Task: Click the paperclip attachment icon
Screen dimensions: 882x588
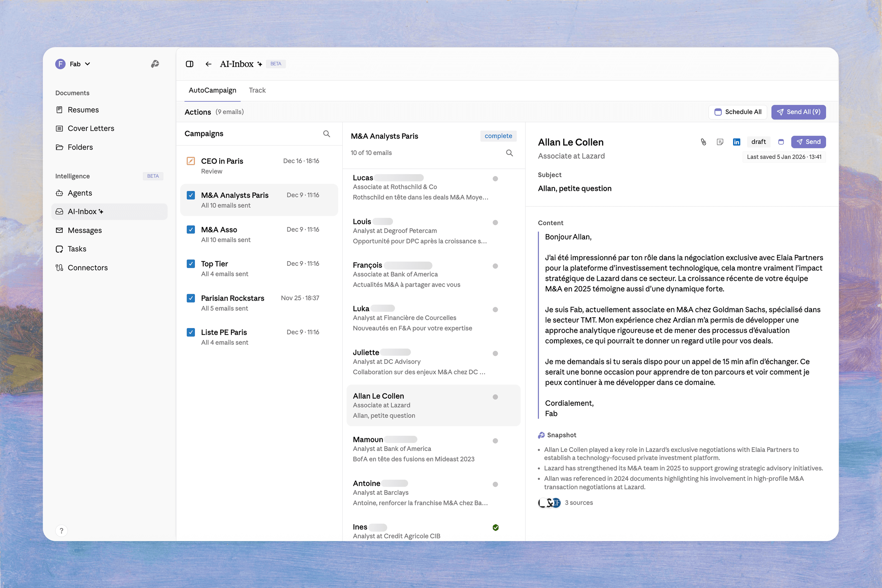Action: (703, 142)
